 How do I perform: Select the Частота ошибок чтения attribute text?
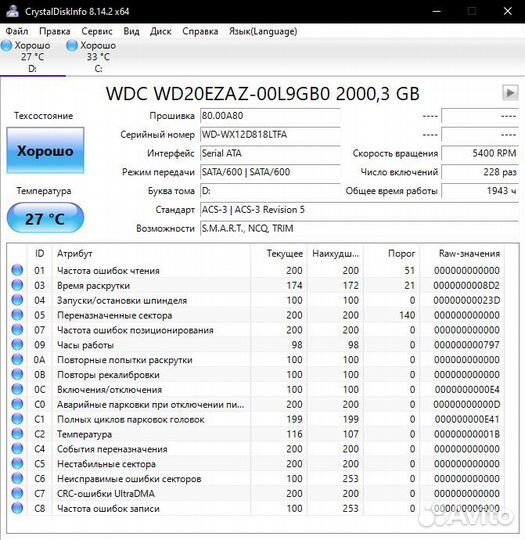pos(108,271)
